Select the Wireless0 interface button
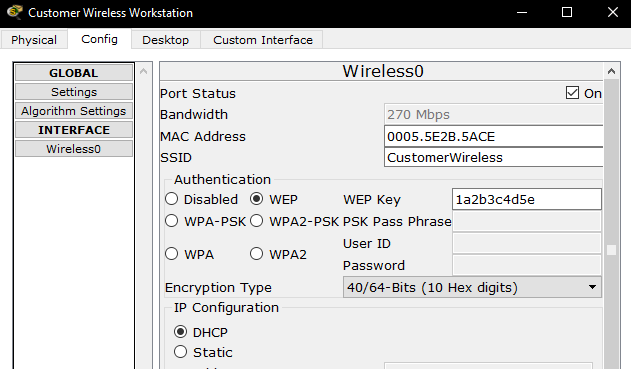The height and width of the screenshot is (369, 631). pos(74,149)
